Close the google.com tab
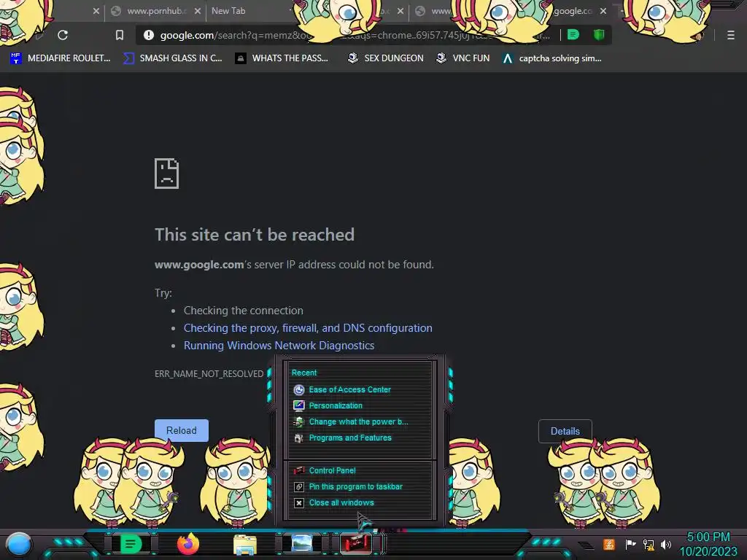747x560 pixels. 603,11
